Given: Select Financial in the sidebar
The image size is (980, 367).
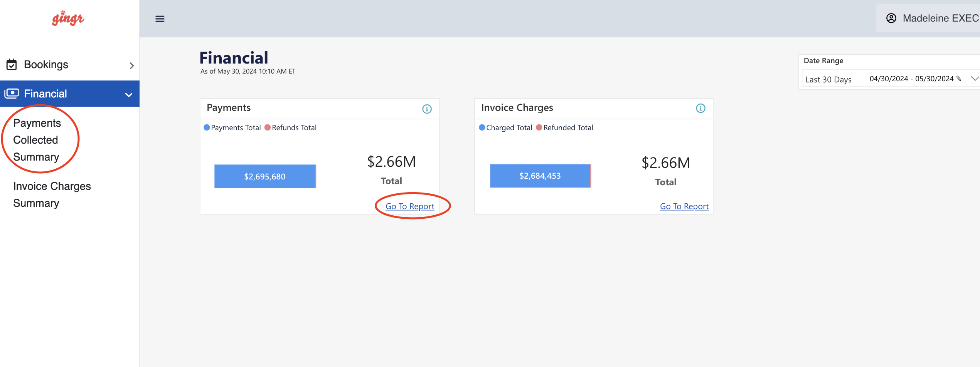Looking at the screenshot, I should 70,94.
